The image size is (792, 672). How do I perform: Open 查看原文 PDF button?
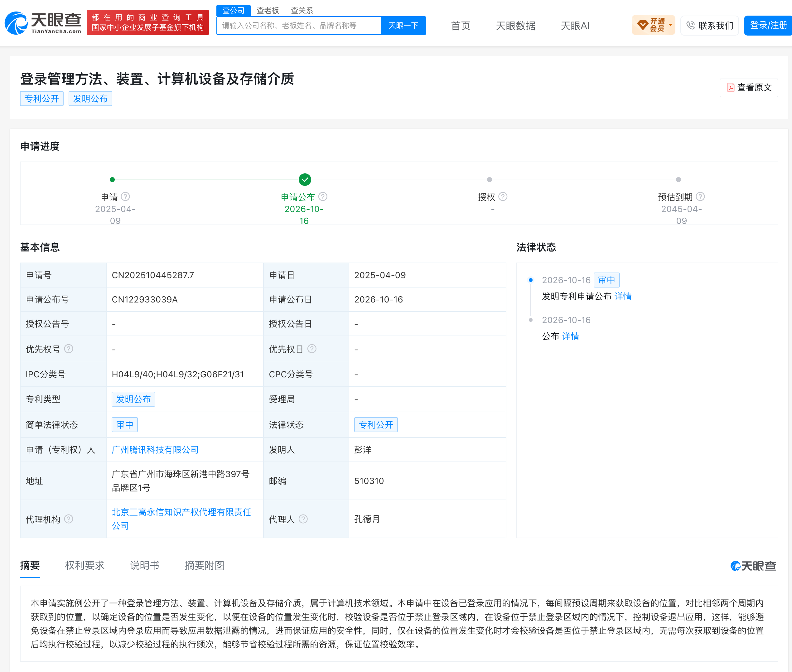point(749,88)
